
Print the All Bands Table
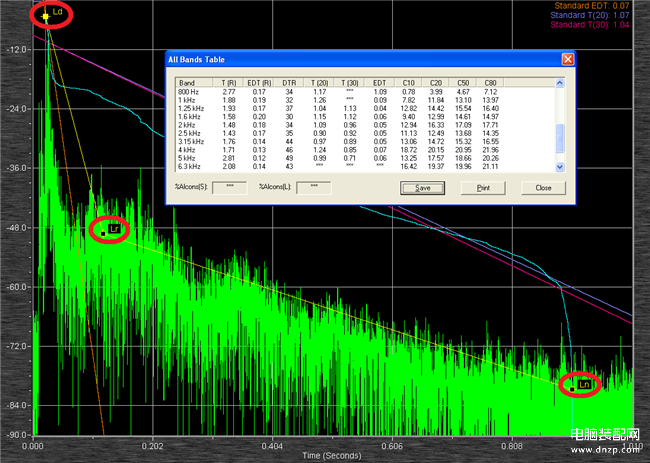pos(483,187)
